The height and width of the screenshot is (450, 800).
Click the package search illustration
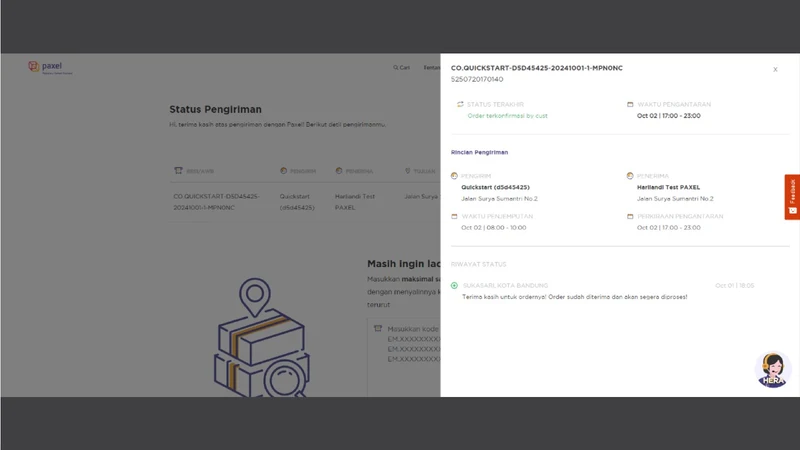pos(261,337)
